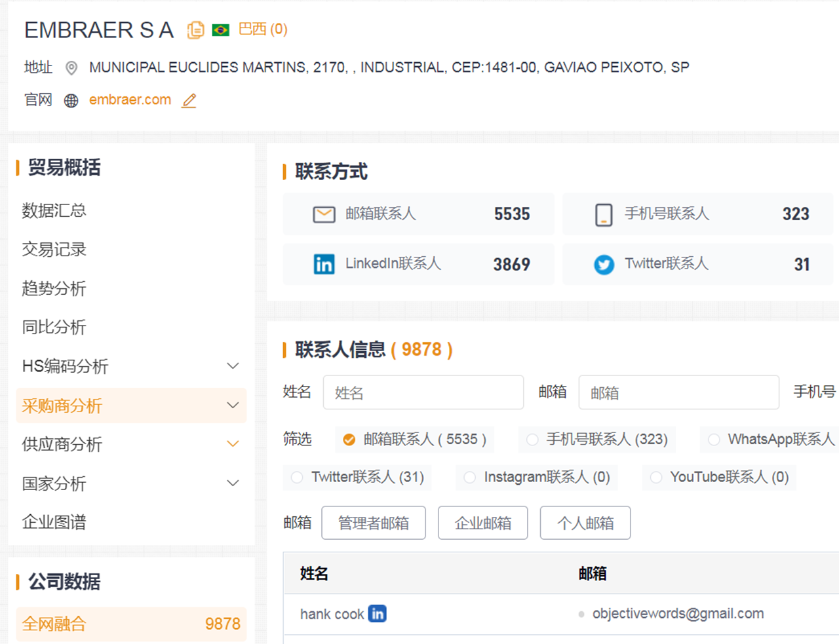
Task: Open 数据汇总 in the sidebar
Action: (x=54, y=210)
